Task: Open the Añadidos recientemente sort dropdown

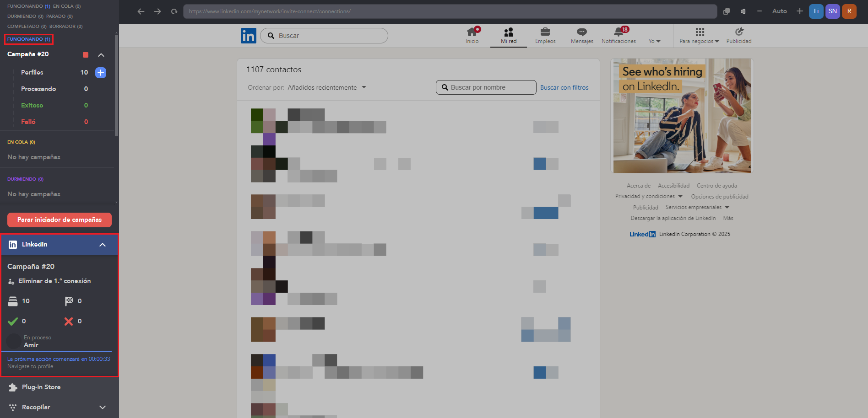Action: point(327,87)
